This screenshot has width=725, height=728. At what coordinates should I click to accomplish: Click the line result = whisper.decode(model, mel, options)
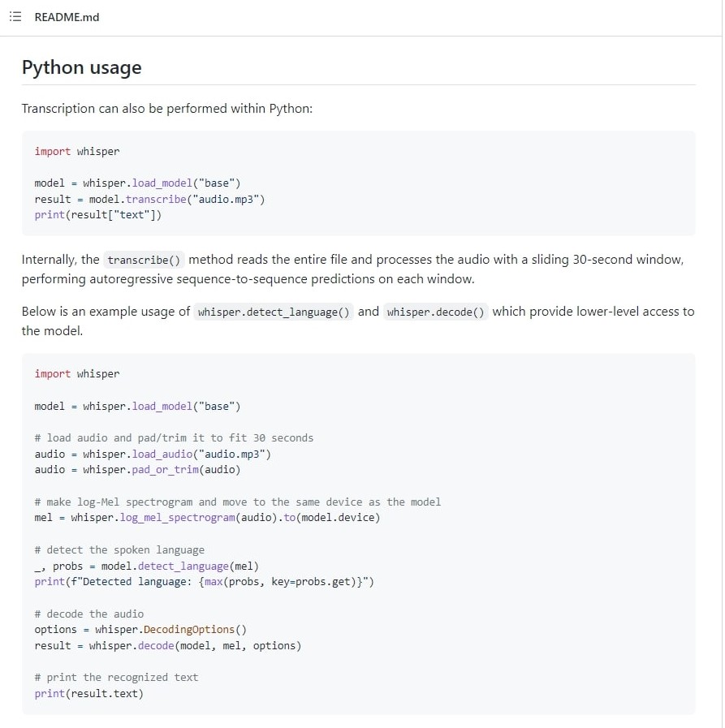pyautogui.click(x=168, y=646)
